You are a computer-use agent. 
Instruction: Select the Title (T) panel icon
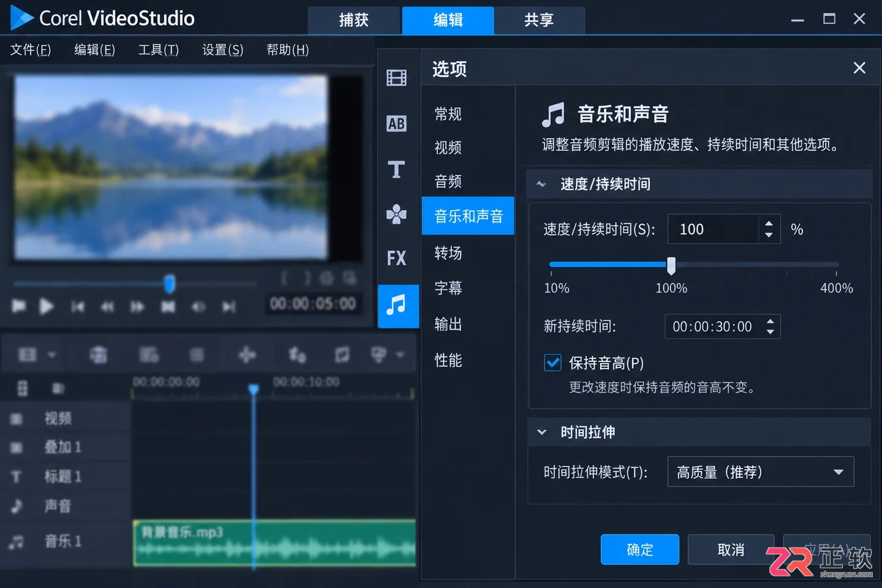click(396, 170)
